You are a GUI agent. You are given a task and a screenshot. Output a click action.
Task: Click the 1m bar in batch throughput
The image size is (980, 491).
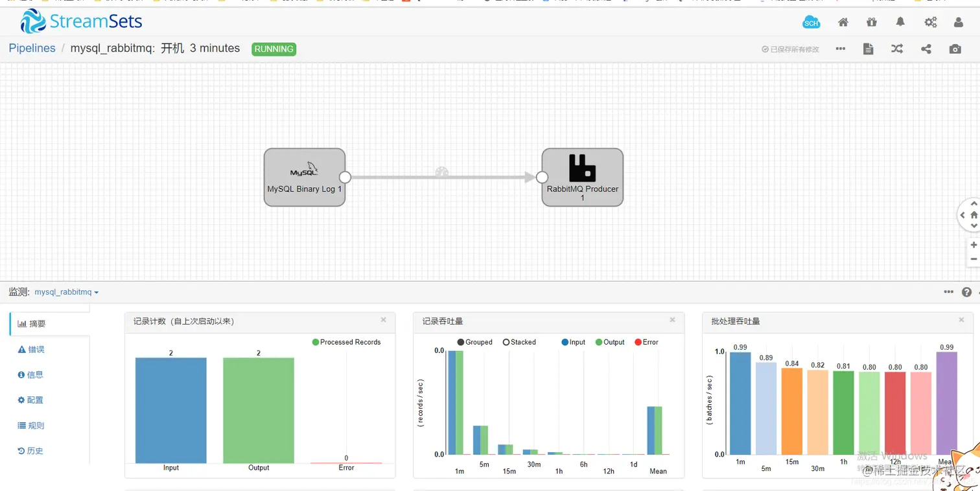pyautogui.click(x=740, y=404)
